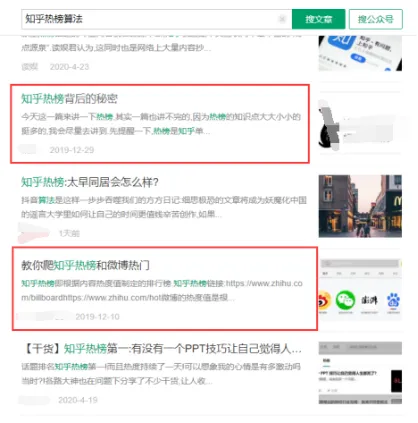Open the 【干货】知乎热榜第一 PPT技巧 article

tap(162, 349)
